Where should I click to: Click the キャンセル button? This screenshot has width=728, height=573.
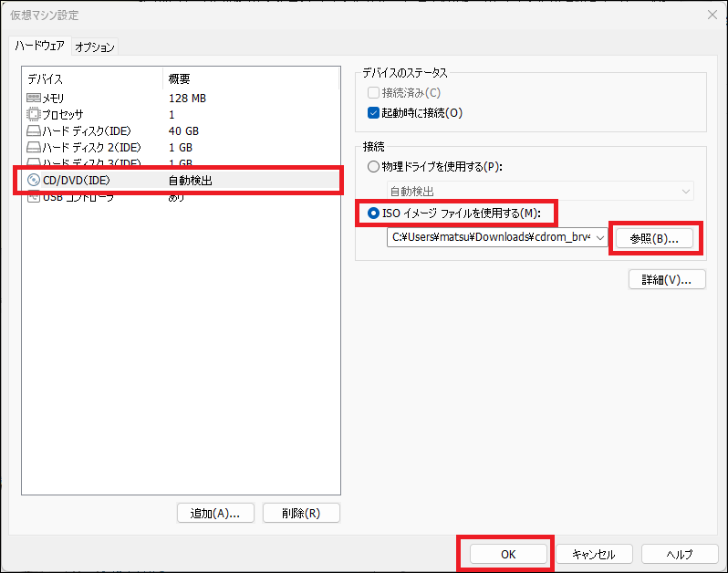pyautogui.click(x=594, y=554)
